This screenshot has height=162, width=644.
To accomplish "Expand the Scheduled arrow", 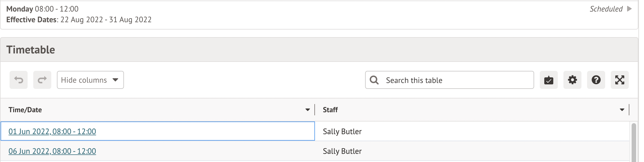I will tap(629, 9).
